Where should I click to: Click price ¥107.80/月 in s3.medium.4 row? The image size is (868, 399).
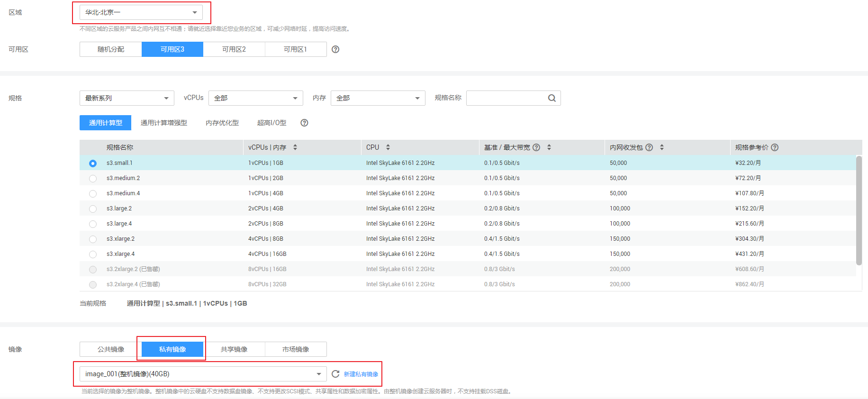[750, 193]
